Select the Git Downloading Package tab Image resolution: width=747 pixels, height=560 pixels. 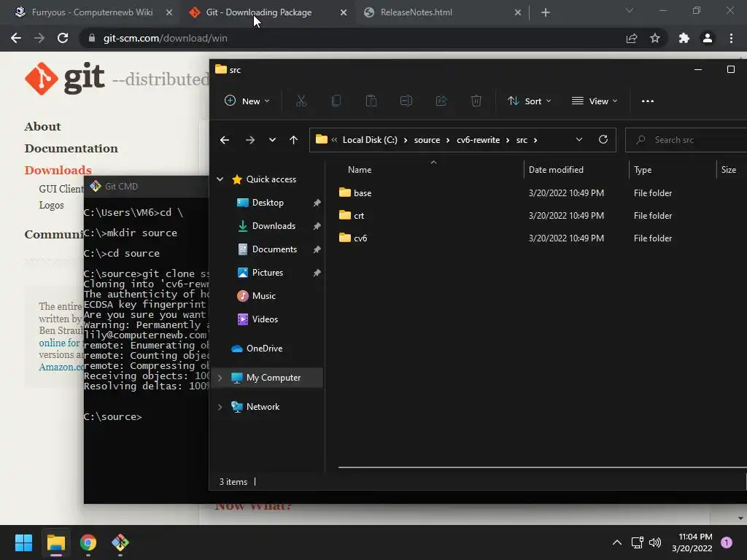point(259,12)
